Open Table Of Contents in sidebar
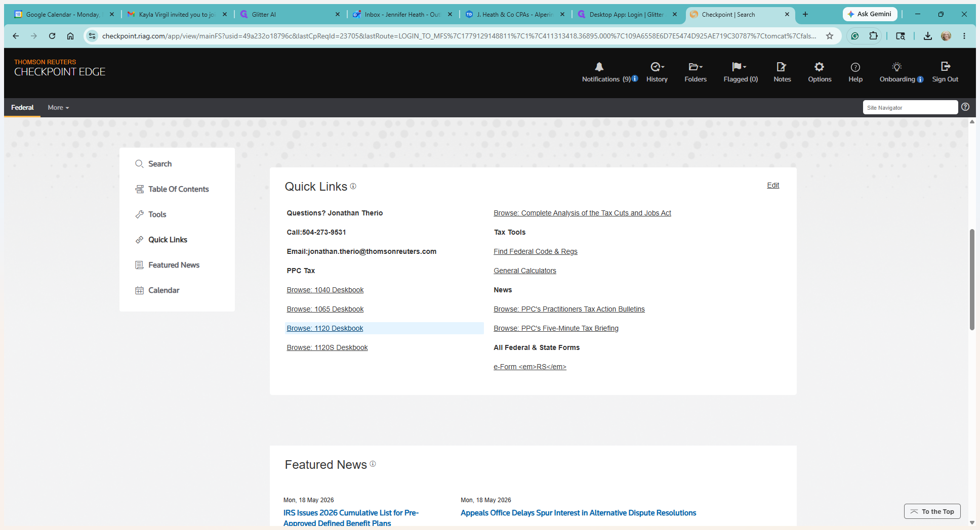 pyautogui.click(x=172, y=189)
